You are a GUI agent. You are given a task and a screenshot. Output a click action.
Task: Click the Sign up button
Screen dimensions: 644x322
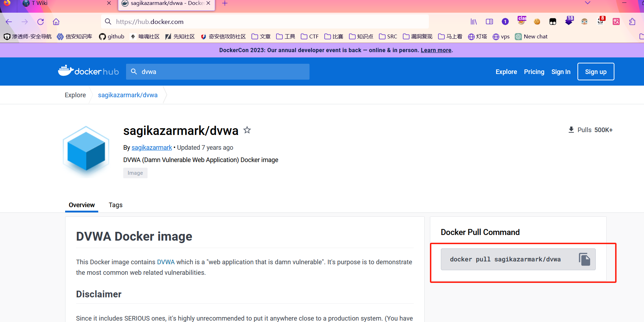pyautogui.click(x=596, y=72)
